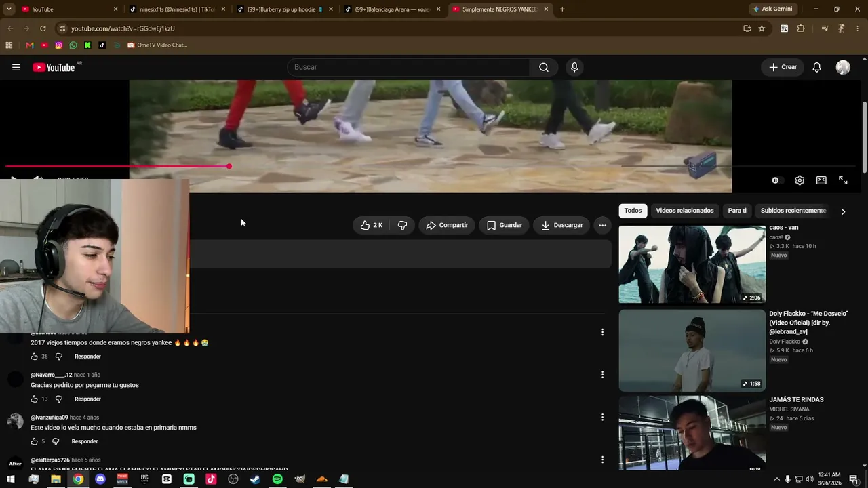Open the YouTube guide hamburger menu
Image resolution: width=868 pixels, height=488 pixels.
[16, 67]
